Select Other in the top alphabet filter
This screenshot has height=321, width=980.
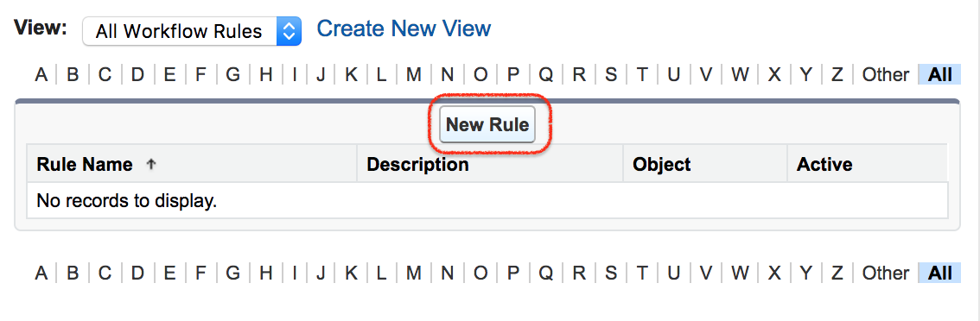click(x=885, y=75)
